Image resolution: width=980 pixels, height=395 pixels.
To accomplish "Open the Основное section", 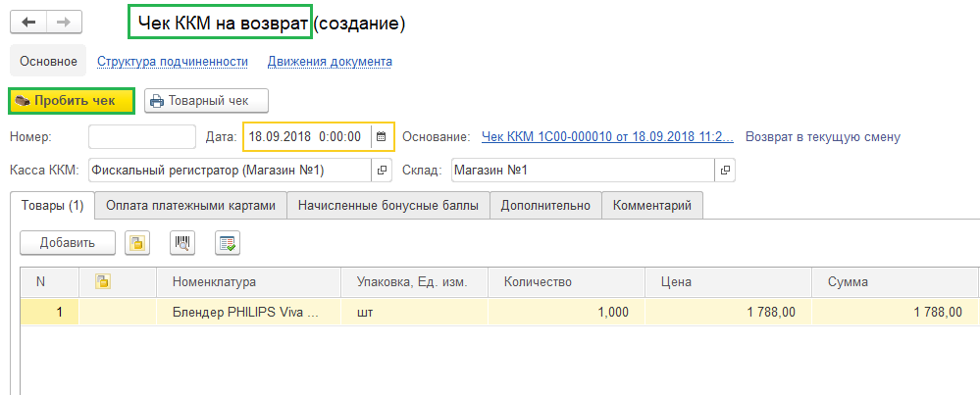I will point(48,61).
